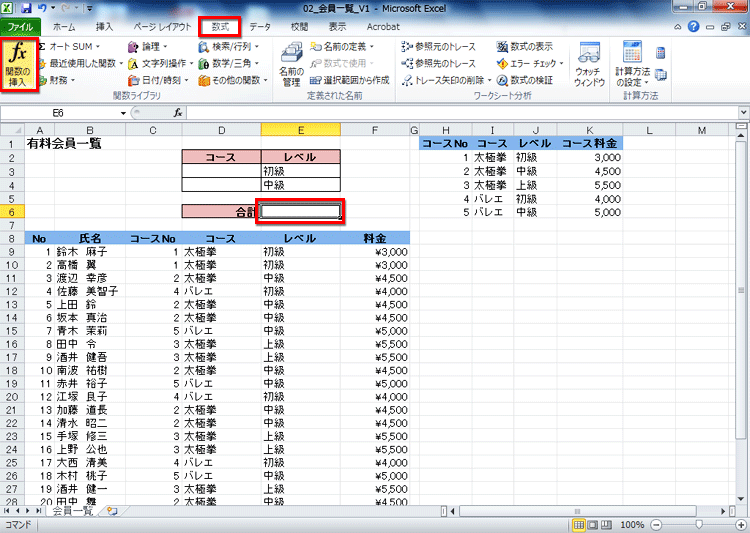750x533 pixels.
Task: Go to the last sheet with navigation arrow
Action: click(38, 511)
